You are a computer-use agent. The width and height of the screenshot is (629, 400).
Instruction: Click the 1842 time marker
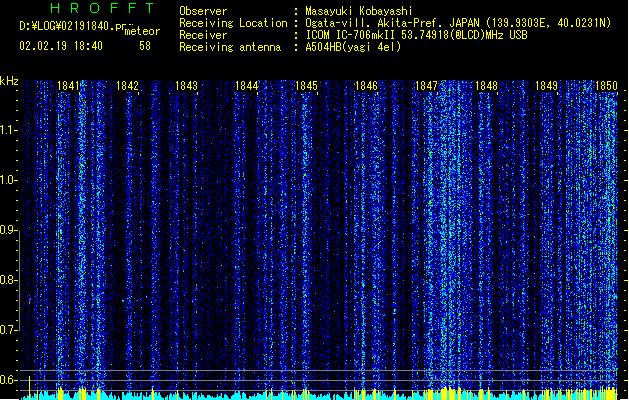[x=127, y=86]
